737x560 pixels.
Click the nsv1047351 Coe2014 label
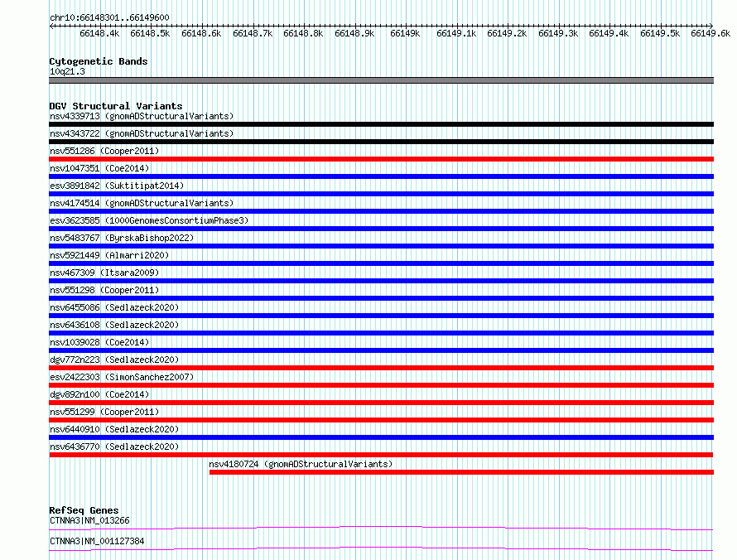coord(99,168)
